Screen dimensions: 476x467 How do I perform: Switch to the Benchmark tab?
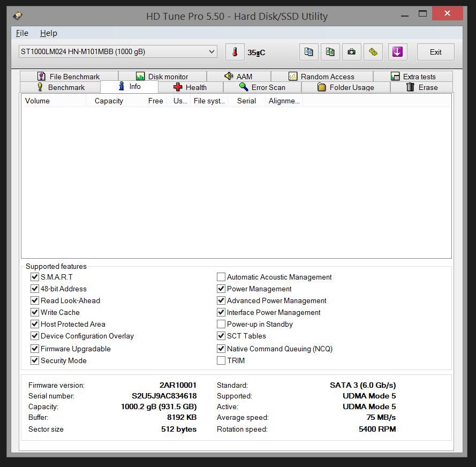pos(61,87)
